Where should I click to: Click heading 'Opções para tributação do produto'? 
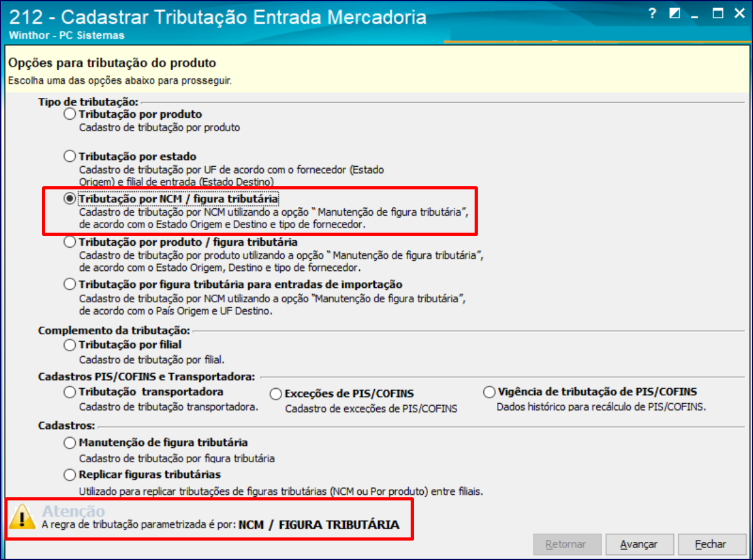112,63
